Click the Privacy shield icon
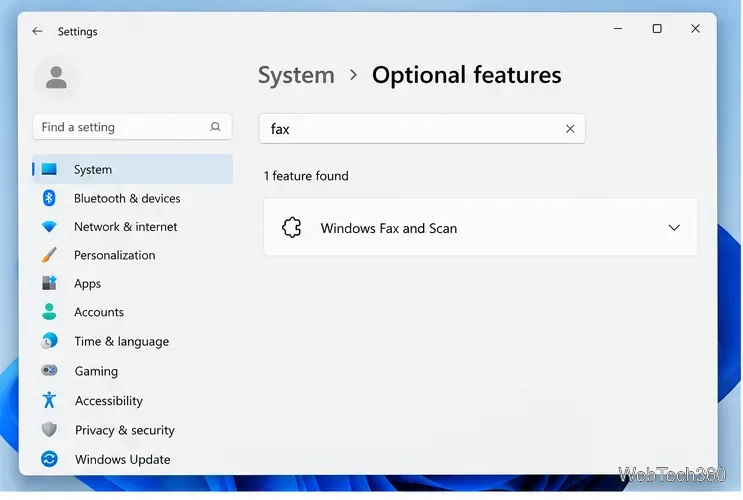Screen dimensions: 743x500 (49, 429)
